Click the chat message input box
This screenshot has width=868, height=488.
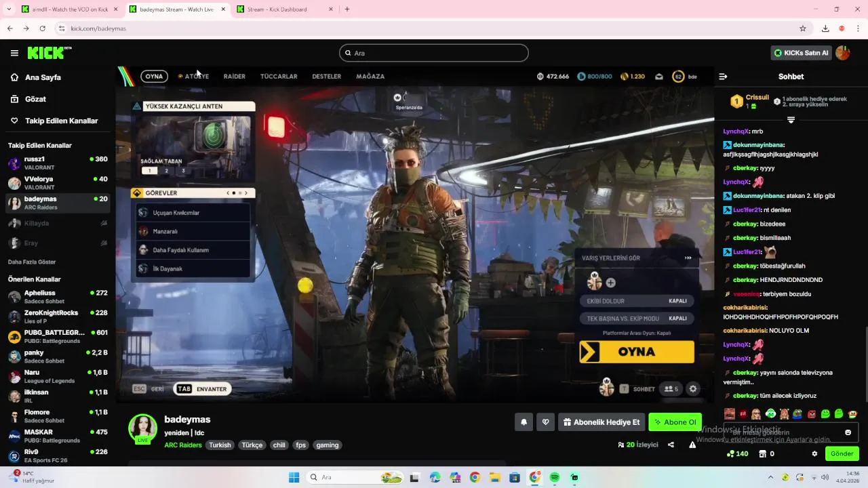click(791, 432)
